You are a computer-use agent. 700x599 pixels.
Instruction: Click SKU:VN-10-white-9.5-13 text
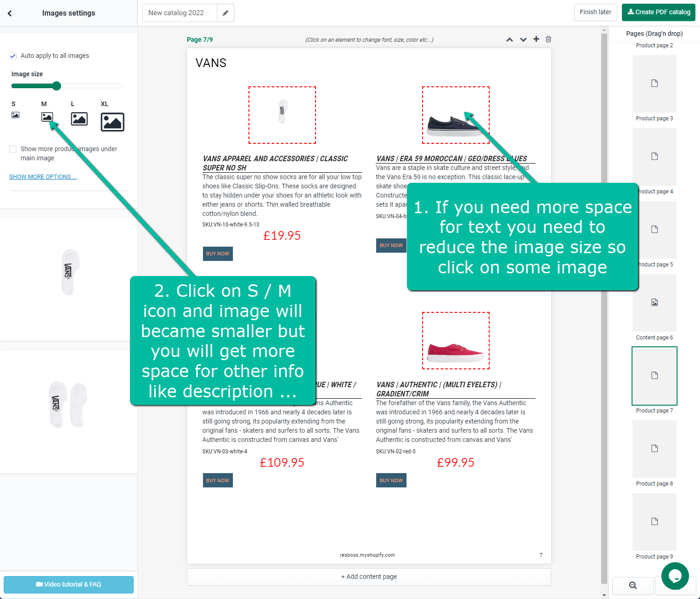click(231, 225)
